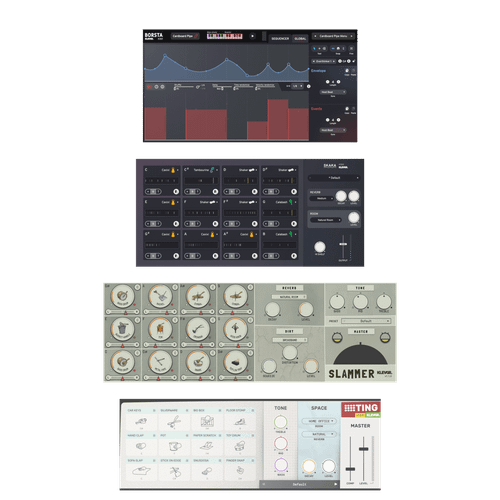Click the Ting Comp master fader
Screen dimensions: 500x500
point(350,469)
